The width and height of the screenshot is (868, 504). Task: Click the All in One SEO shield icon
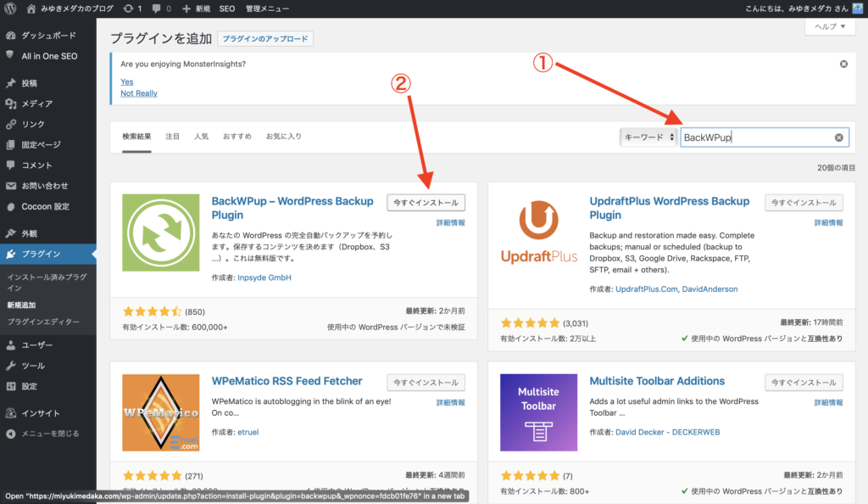pos(10,55)
